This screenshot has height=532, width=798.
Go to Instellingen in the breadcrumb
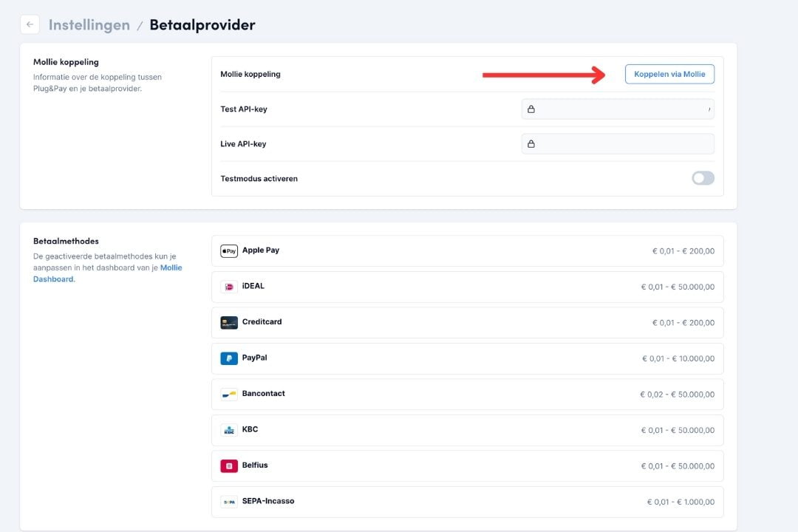pos(89,25)
